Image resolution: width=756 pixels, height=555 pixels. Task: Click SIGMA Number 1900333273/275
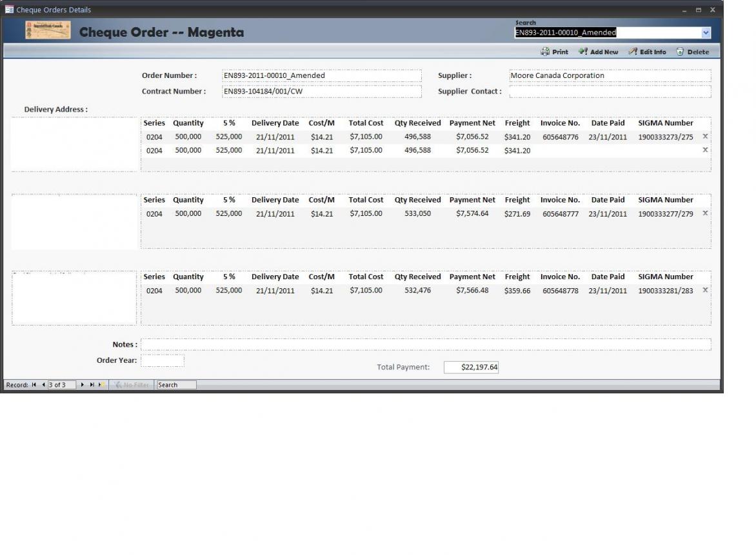(665, 137)
